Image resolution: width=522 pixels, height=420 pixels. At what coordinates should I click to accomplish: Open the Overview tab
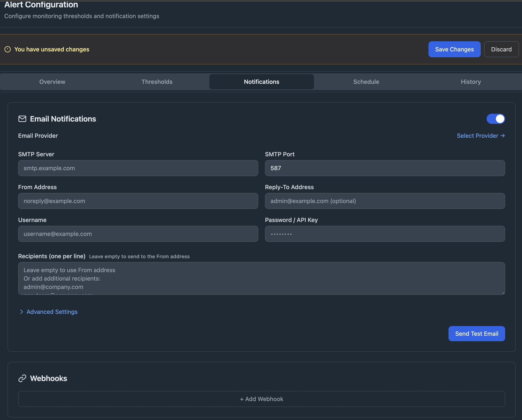pyautogui.click(x=52, y=82)
